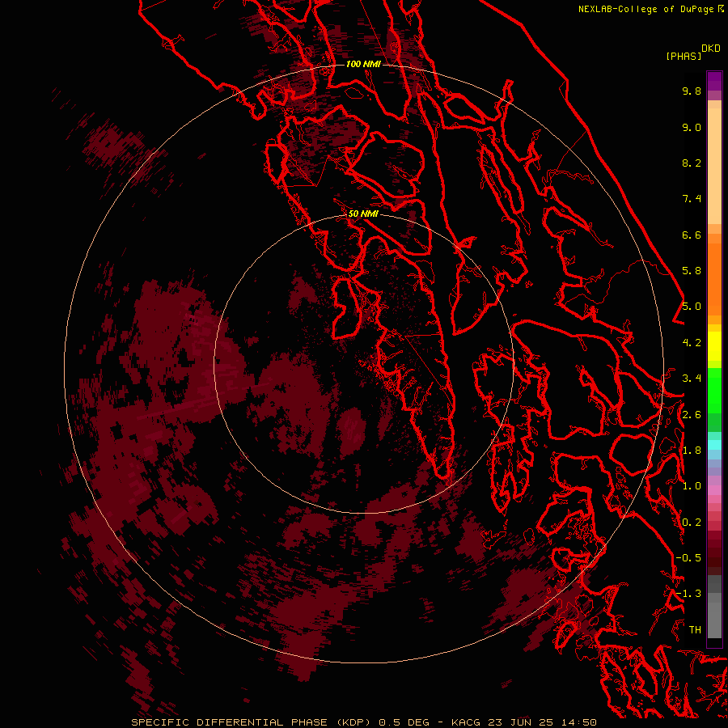
Task: Click the 23 JUN 25 date text
Action: coord(518,722)
